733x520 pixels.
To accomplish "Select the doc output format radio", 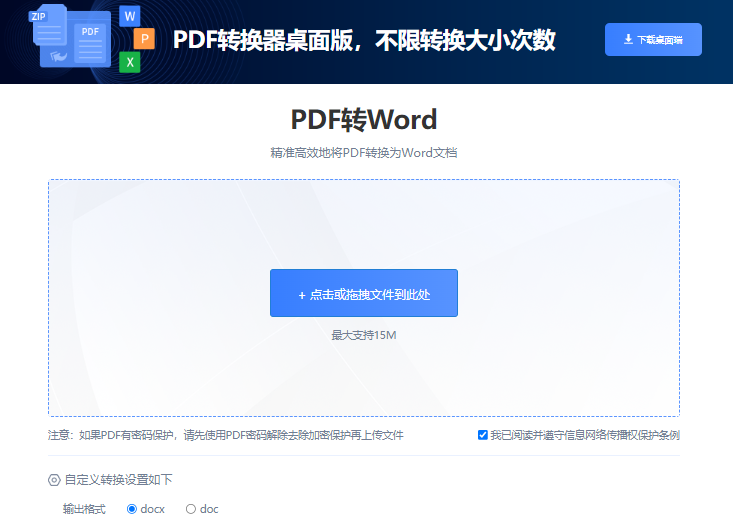I will (191, 509).
